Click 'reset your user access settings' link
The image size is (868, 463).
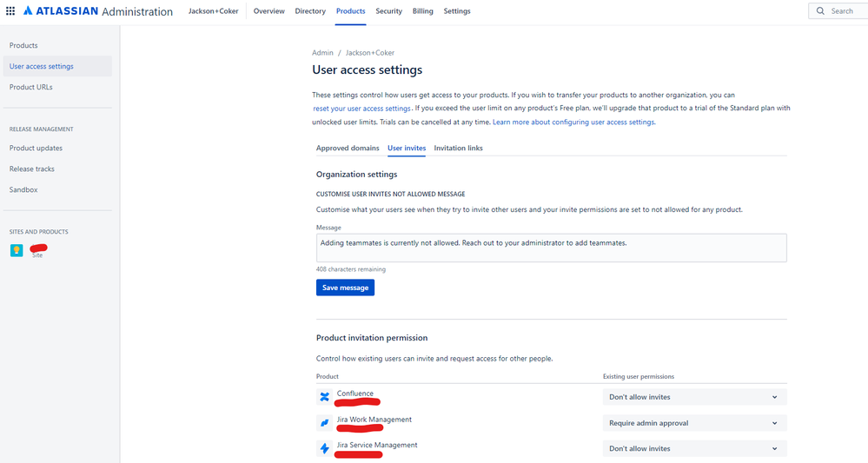(362, 109)
